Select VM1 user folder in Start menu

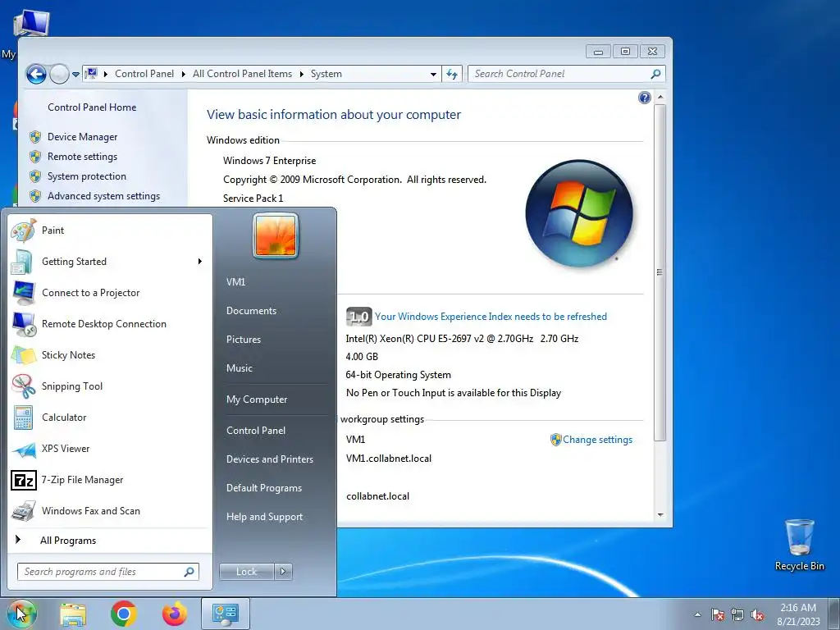[235, 282]
